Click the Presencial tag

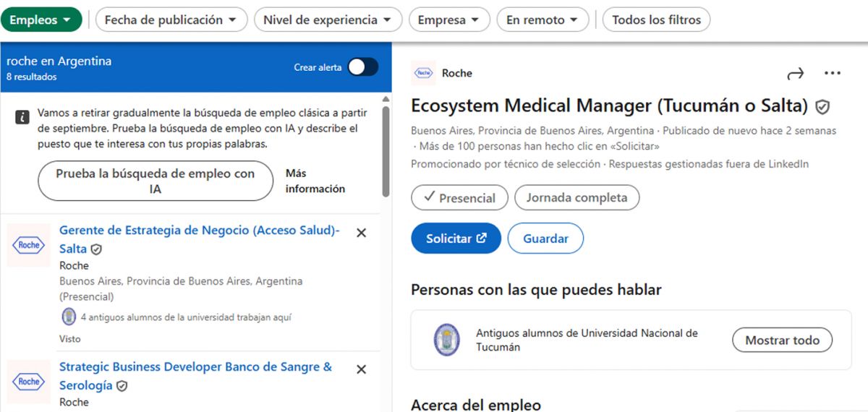pos(460,197)
